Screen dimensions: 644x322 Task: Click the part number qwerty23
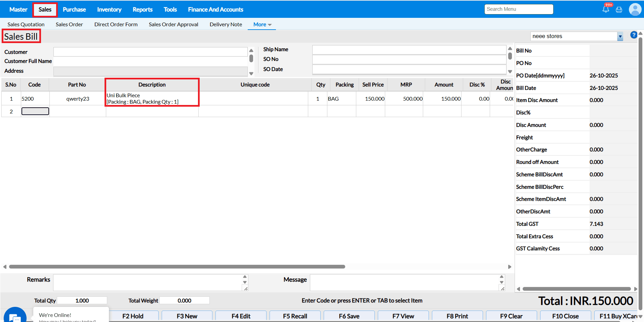[78, 99]
